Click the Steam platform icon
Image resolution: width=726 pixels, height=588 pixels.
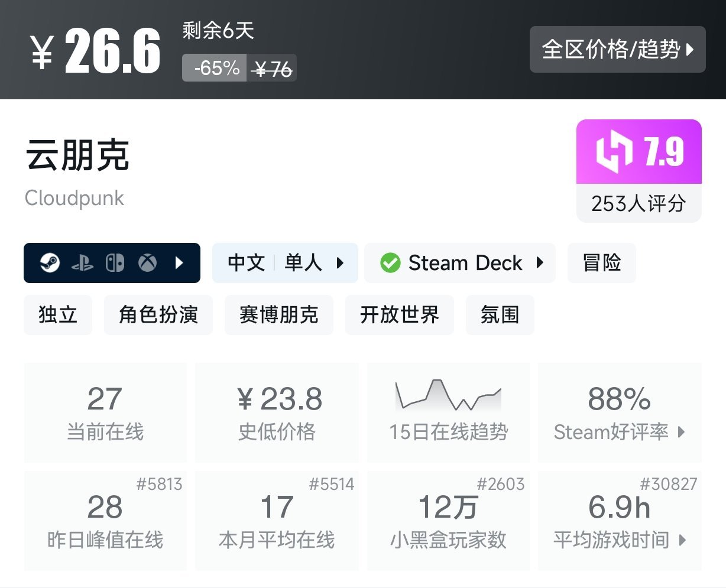pos(50,263)
